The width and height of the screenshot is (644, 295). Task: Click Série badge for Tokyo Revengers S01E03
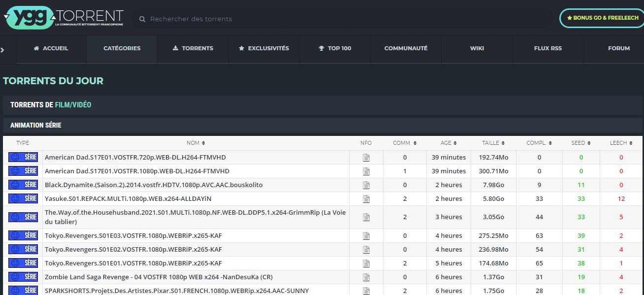coord(23,235)
